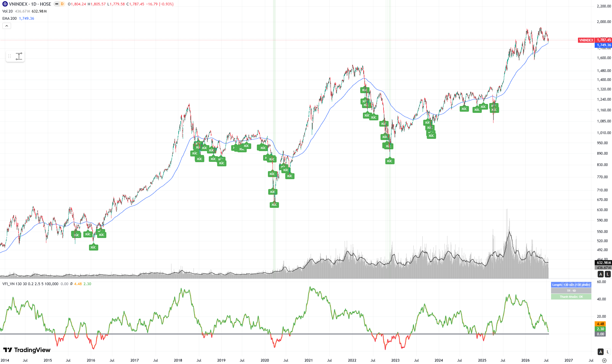The width and height of the screenshot is (612, 364).
Task: Grab the floating toolbar's dotted drag handle
Action: pos(10,56)
